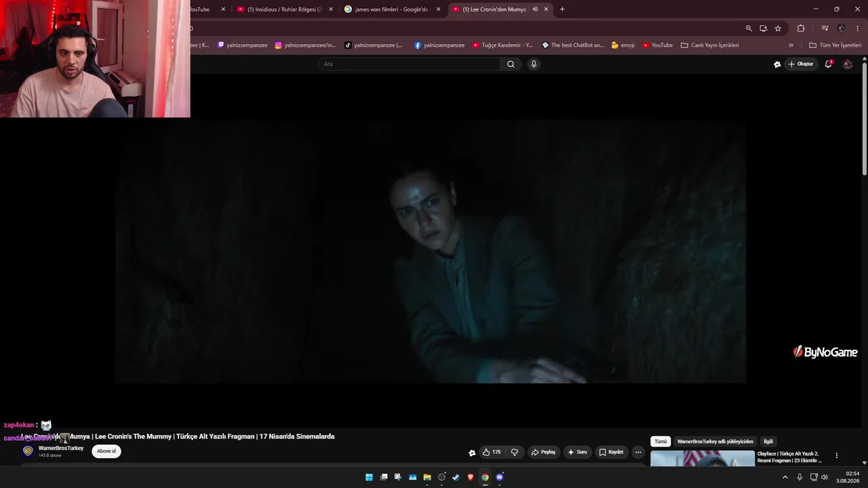Bookmark this page with the star
Image resolution: width=868 pixels, height=488 pixels.
point(778,28)
